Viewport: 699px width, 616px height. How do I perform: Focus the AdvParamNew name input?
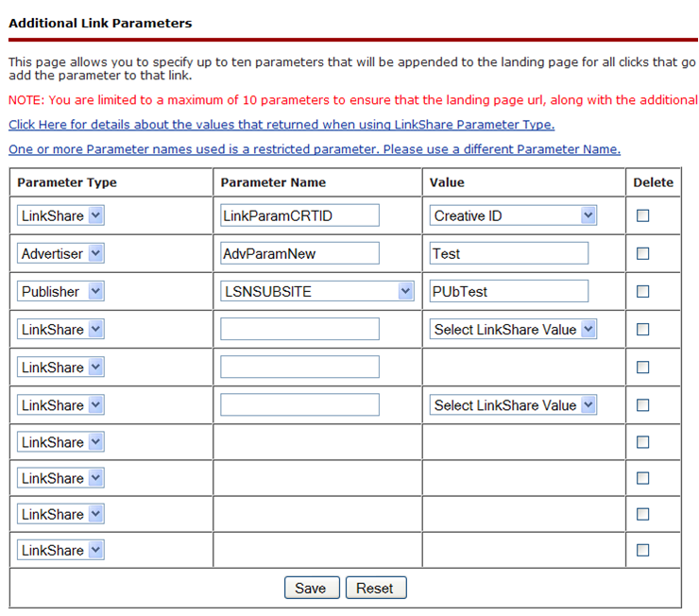[x=299, y=253]
